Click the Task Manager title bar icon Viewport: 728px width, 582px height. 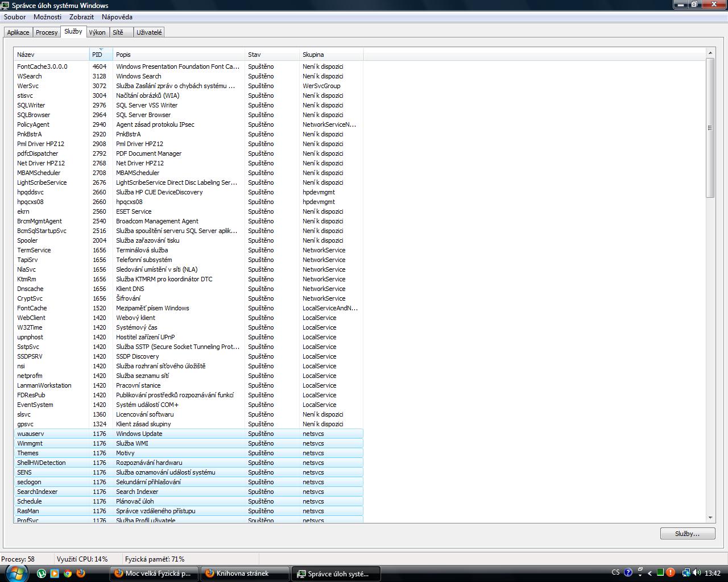tap(5, 5)
